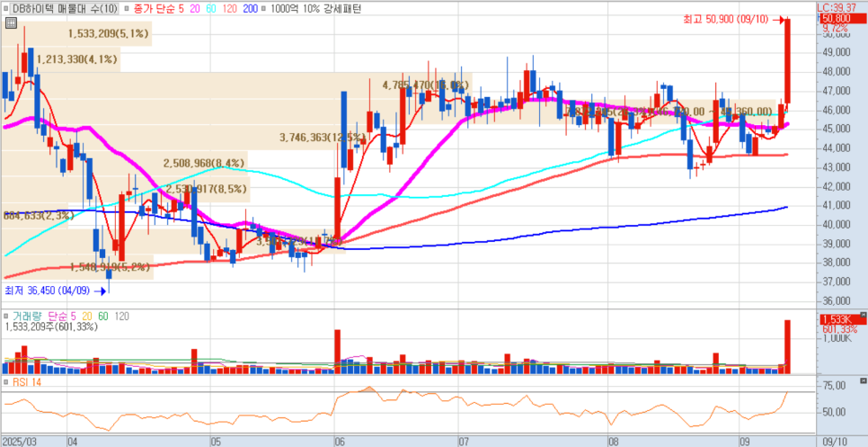
Task: Click the 08 month label on the time axis
Action: tap(612, 442)
